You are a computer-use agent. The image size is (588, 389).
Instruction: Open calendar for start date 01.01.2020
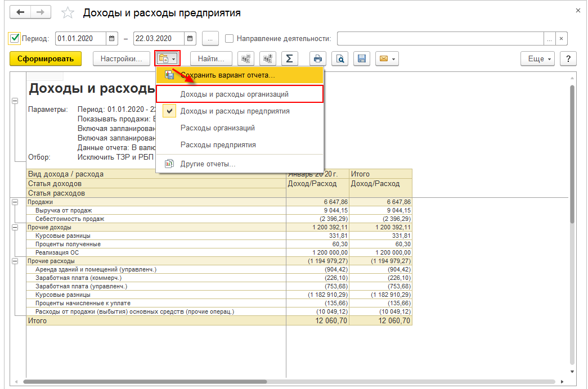click(x=112, y=39)
